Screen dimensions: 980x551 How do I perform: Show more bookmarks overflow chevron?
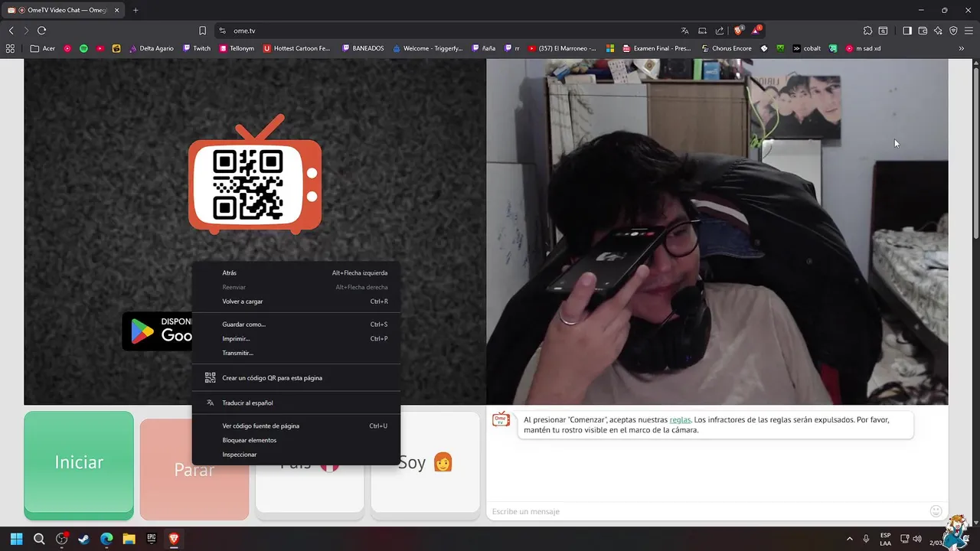click(x=962, y=48)
